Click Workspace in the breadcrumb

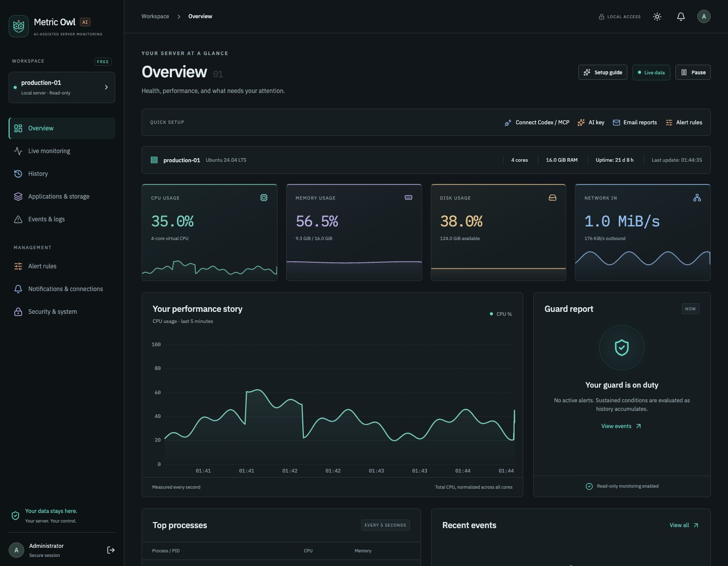coord(155,16)
